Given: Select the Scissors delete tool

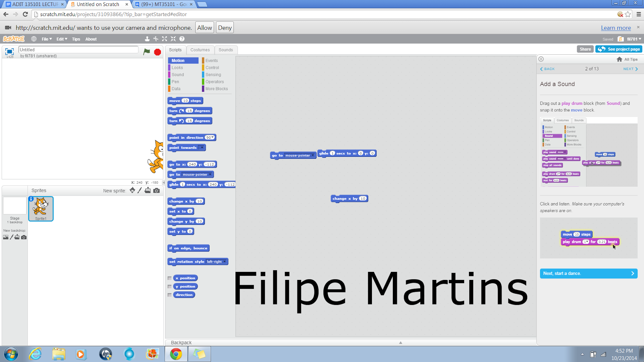Looking at the screenshot, I should 155,39.
